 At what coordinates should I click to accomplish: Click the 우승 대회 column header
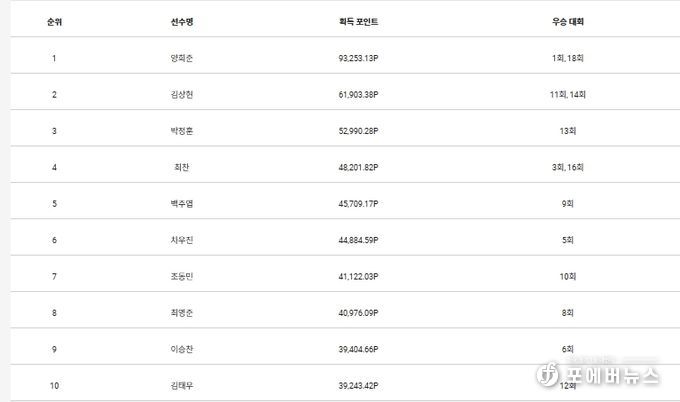pyautogui.click(x=568, y=22)
